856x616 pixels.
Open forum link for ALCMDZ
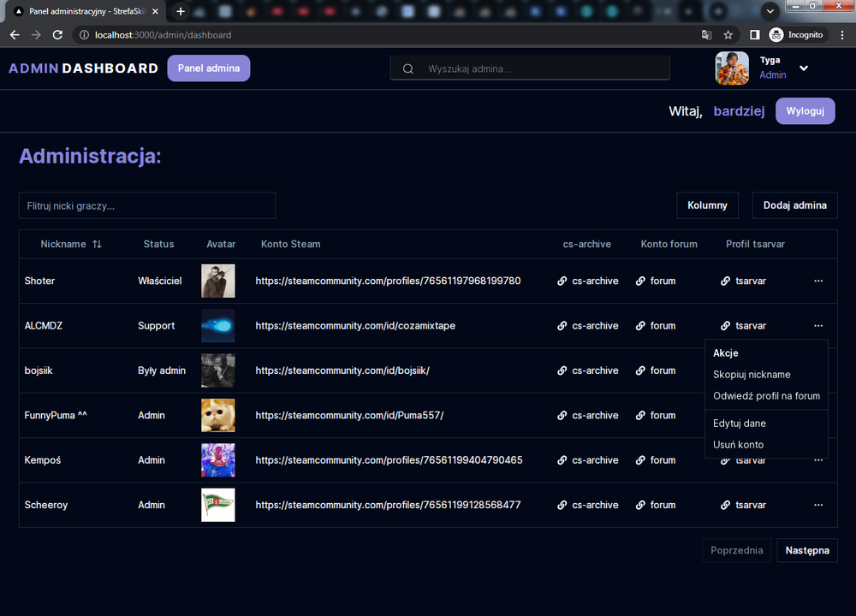[656, 326]
